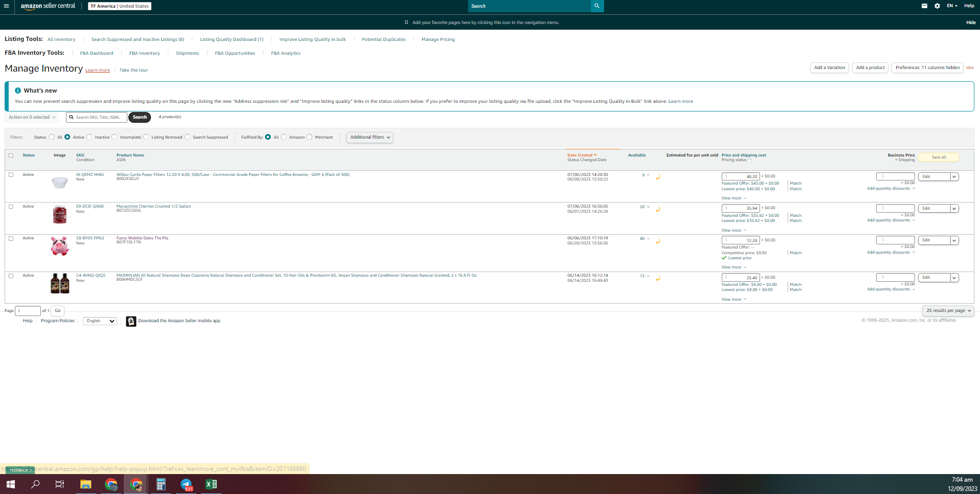Viewport: 980px width, 494px height.
Task: Click Take the tour link
Action: (x=133, y=70)
